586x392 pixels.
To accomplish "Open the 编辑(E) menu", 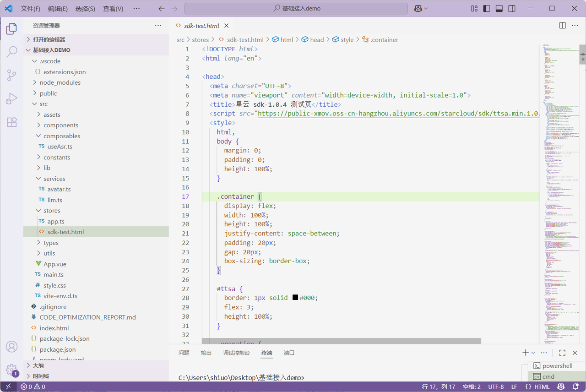I will (58, 9).
